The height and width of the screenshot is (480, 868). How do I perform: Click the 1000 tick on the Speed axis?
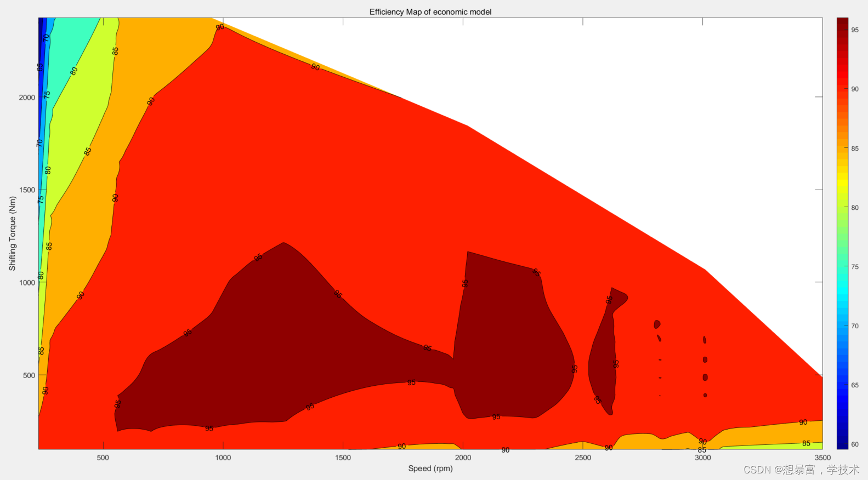pyautogui.click(x=223, y=458)
